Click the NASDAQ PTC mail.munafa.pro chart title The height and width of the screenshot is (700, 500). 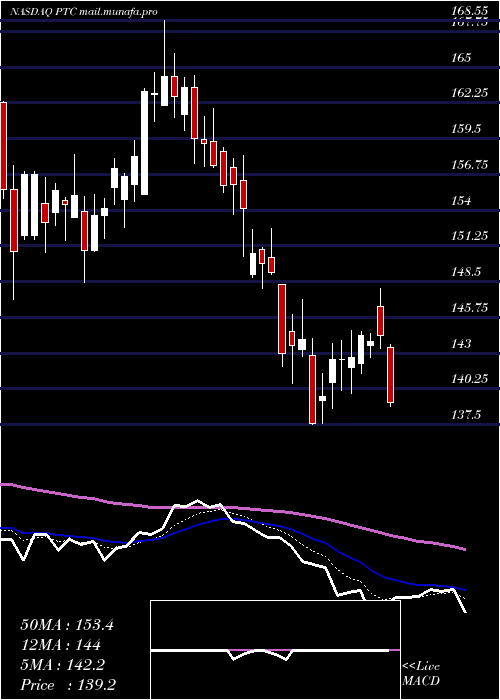(x=83, y=12)
